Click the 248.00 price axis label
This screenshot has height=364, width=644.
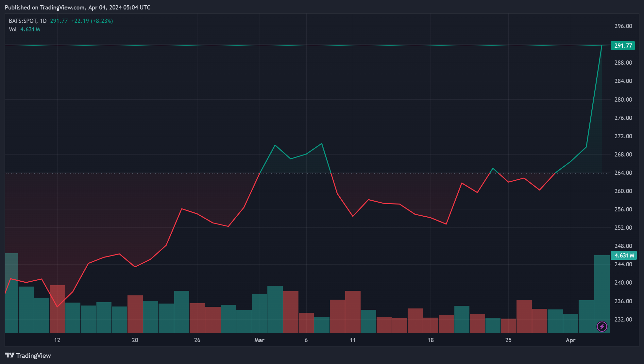(x=623, y=246)
